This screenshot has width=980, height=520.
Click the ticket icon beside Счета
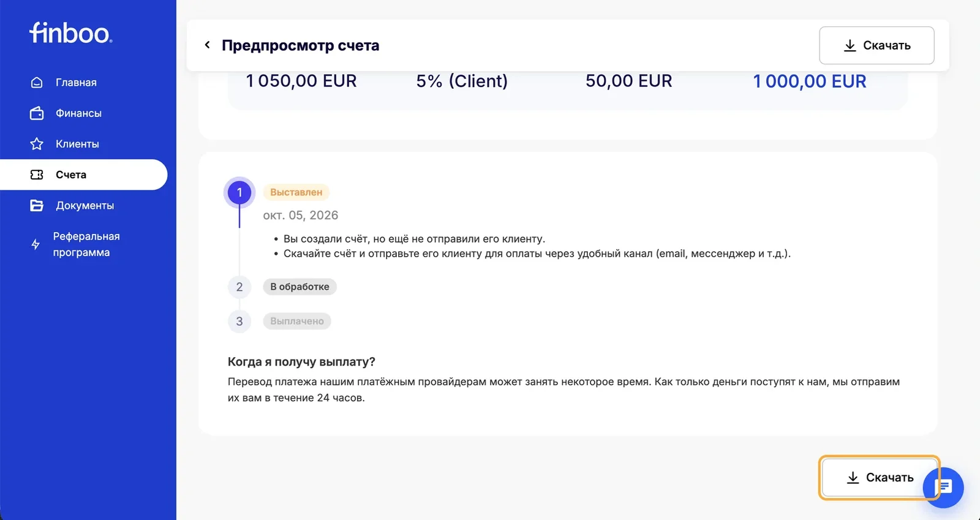37,175
